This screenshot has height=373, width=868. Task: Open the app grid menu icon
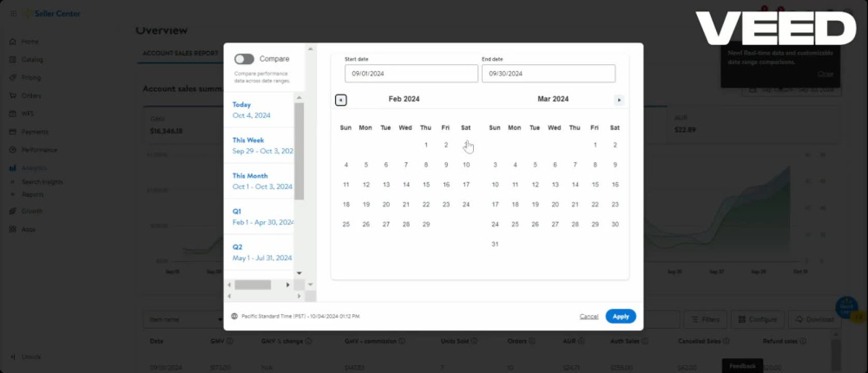(x=13, y=13)
